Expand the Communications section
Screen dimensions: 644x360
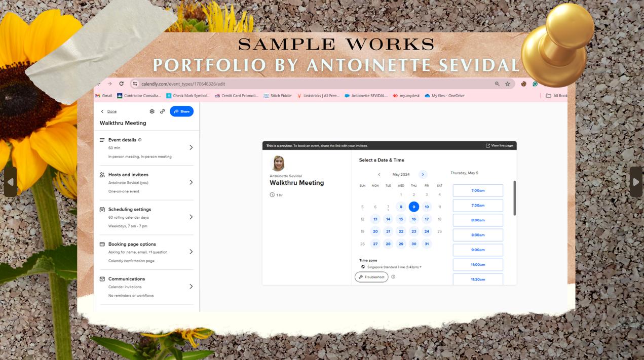[191, 287]
